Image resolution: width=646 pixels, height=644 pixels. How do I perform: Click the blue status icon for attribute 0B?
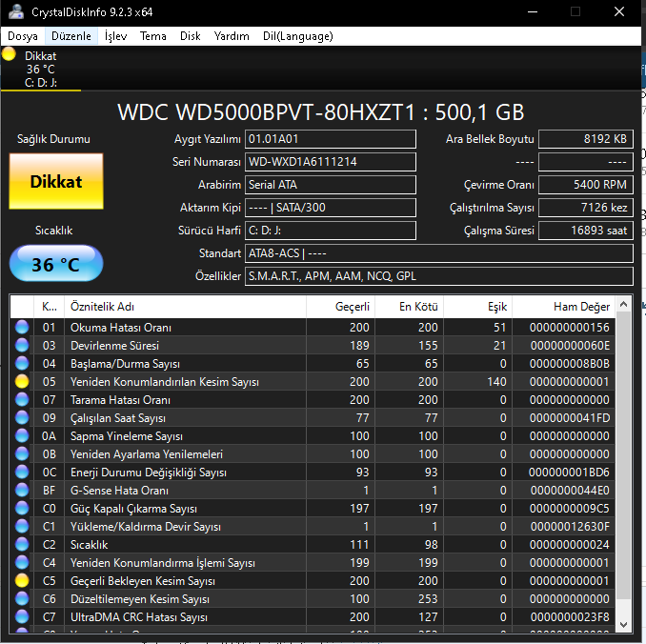[x=22, y=454]
